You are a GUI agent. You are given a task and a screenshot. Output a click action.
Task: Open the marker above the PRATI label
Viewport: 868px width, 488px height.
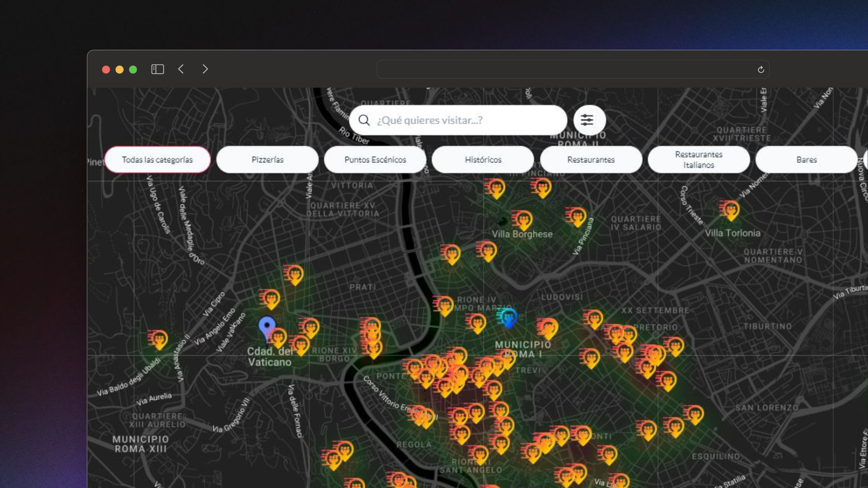tap(294, 275)
